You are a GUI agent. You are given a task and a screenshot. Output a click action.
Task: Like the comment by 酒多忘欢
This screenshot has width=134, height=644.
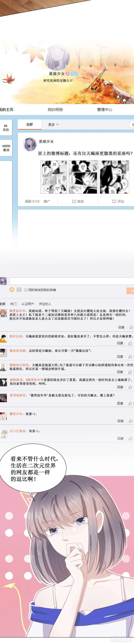[x=130, y=343]
